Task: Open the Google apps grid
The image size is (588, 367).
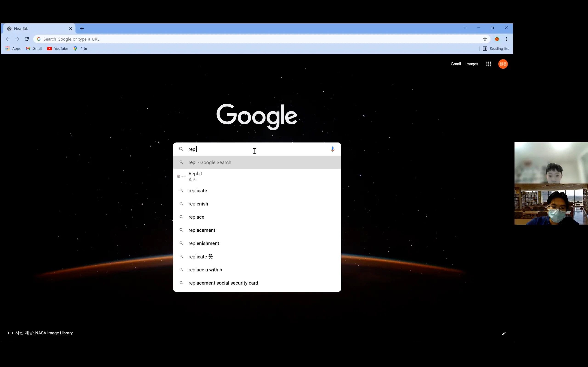Action: click(488, 64)
